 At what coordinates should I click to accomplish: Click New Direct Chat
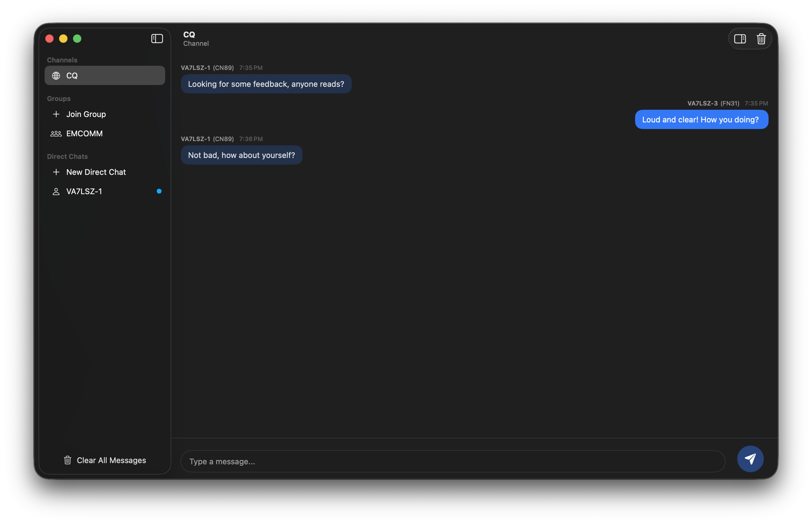pos(96,172)
